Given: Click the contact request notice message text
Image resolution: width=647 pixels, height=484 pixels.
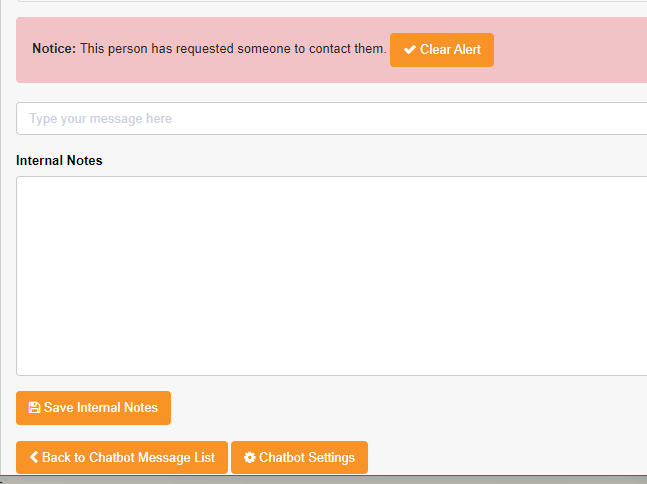Looking at the screenshot, I should click(x=233, y=48).
